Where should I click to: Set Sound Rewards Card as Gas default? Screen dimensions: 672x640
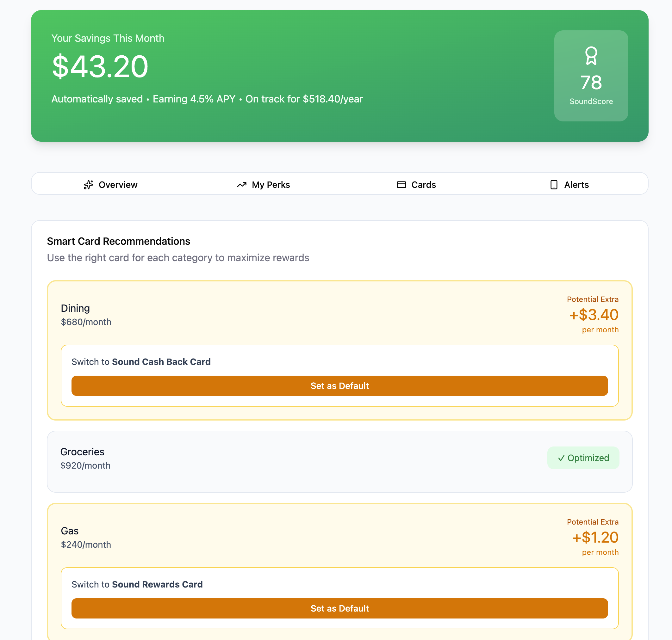(x=339, y=608)
